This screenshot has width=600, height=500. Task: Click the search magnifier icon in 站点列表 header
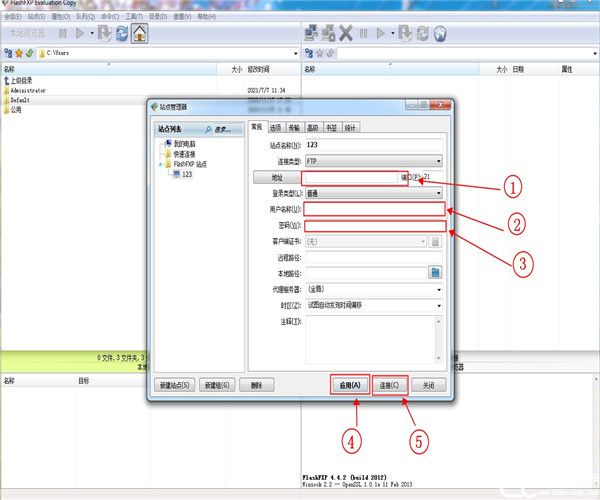coord(211,129)
